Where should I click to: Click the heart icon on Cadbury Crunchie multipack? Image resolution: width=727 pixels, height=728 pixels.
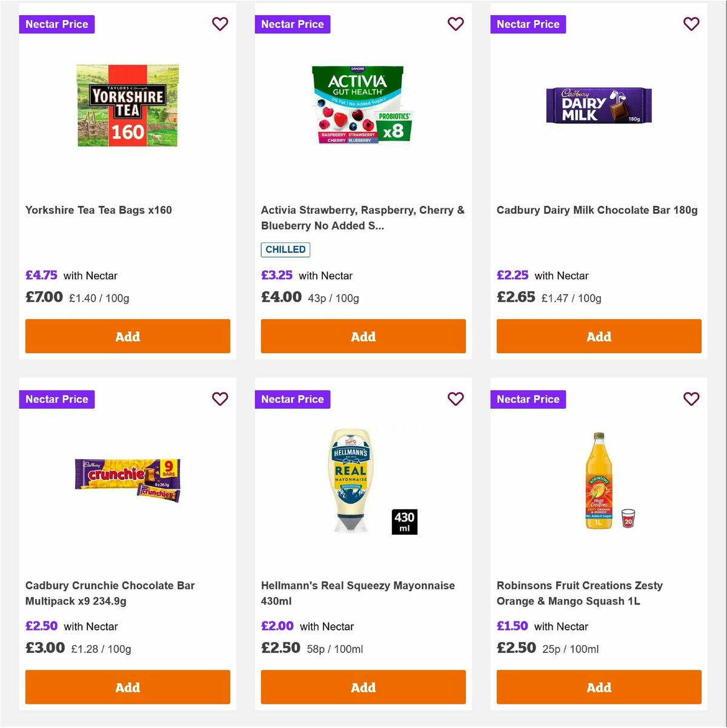pos(220,399)
